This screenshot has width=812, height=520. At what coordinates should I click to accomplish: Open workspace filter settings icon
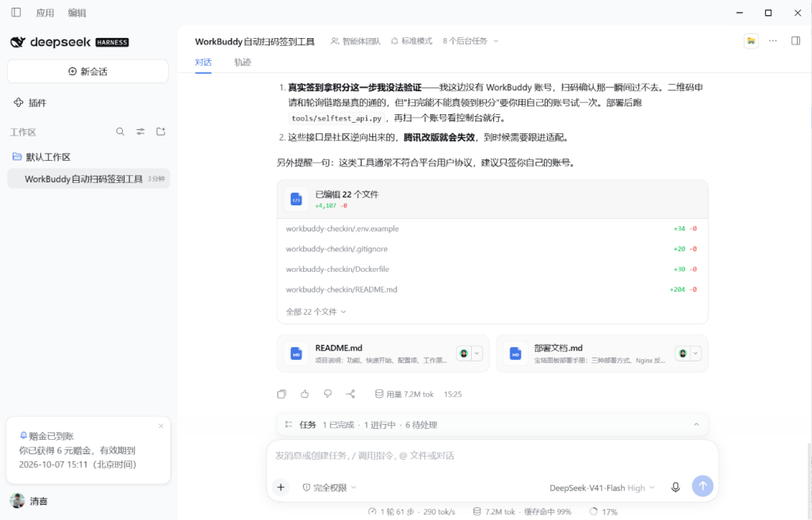pyautogui.click(x=140, y=132)
